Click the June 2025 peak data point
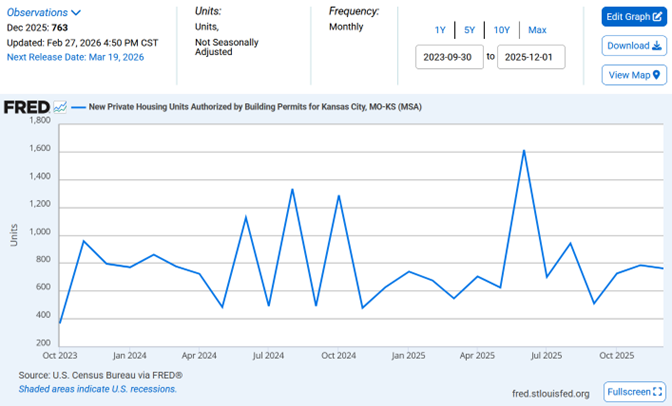The image size is (672, 406). 524,151
